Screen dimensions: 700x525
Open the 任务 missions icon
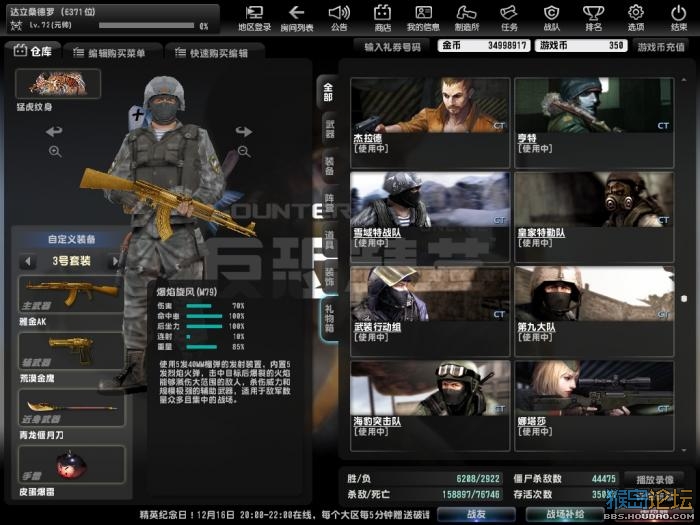click(509, 18)
